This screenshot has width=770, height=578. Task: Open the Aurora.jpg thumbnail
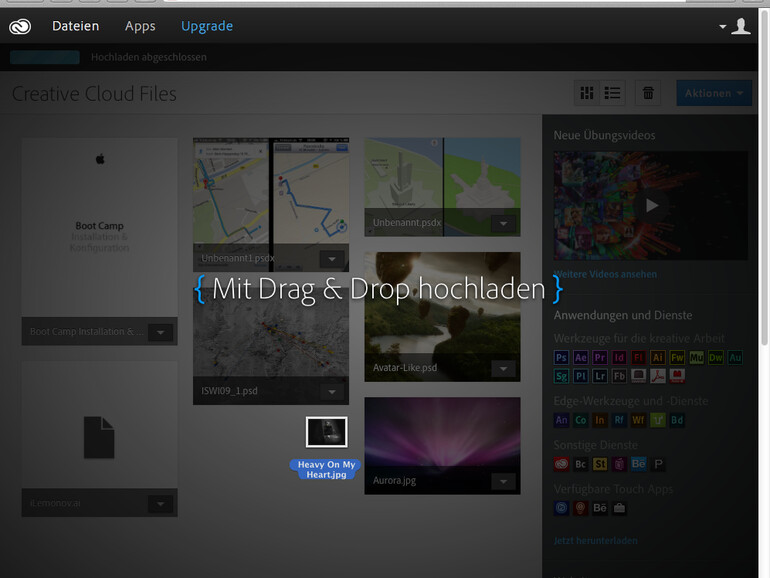pyautogui.click(x=442, y=432)
